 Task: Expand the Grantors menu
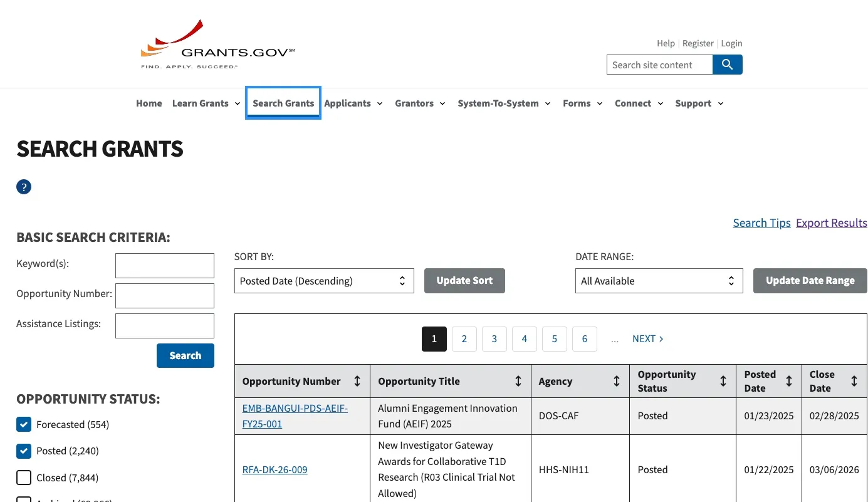click(420, 103)
